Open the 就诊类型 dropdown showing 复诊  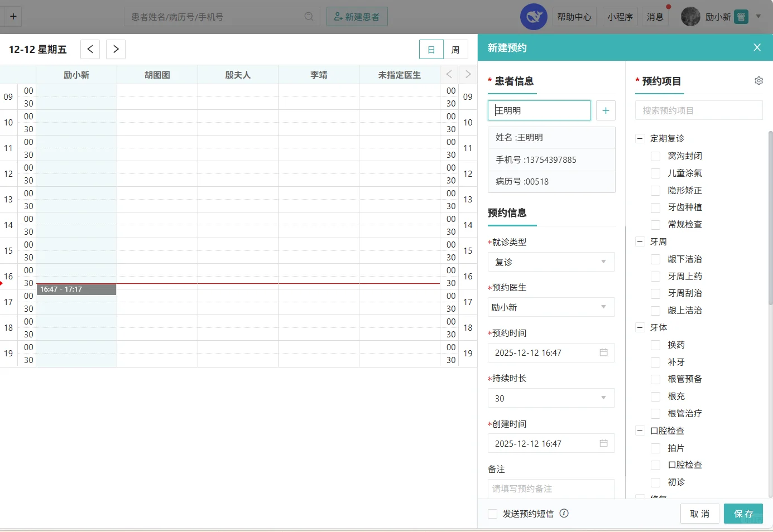tap(551, 262)
